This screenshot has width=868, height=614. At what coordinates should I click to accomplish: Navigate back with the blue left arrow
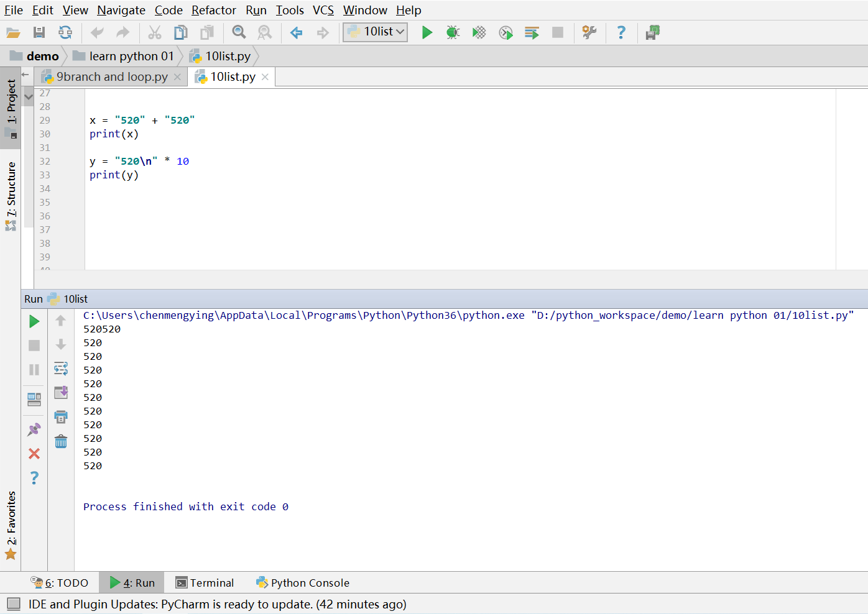tap(297, 32)
